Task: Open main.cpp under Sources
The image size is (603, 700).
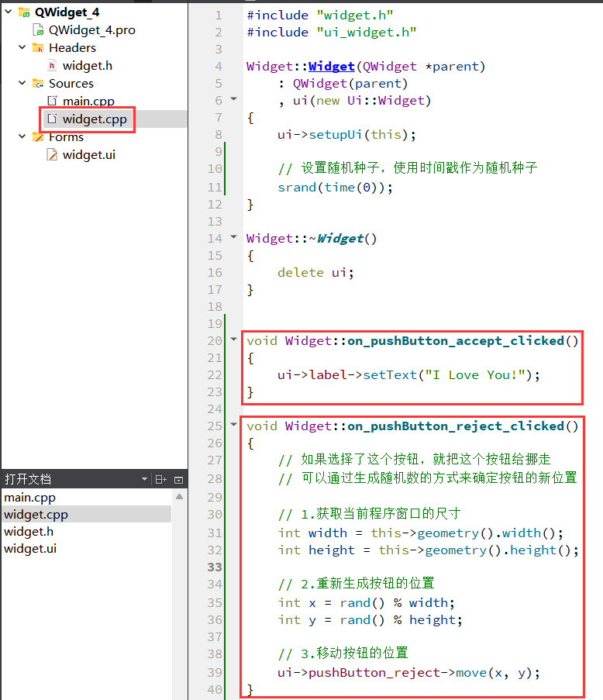Action: [88, 102]
